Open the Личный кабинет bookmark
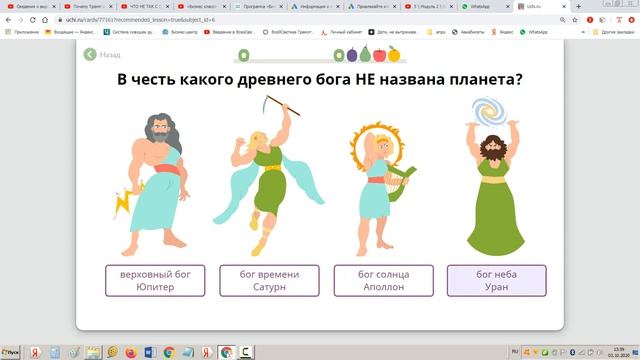Image resolution: width=640 pixels, height=360 pixels. [341, 32]
